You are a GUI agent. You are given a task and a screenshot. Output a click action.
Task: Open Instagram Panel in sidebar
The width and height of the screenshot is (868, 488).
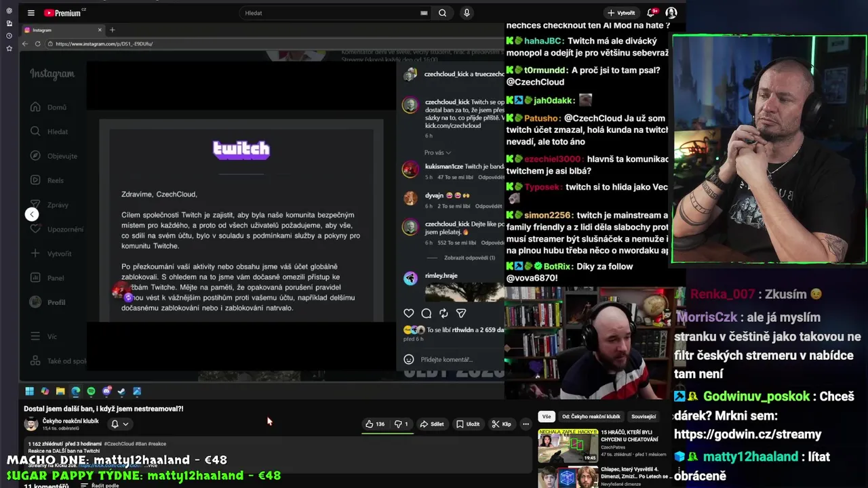click(47, 278)
